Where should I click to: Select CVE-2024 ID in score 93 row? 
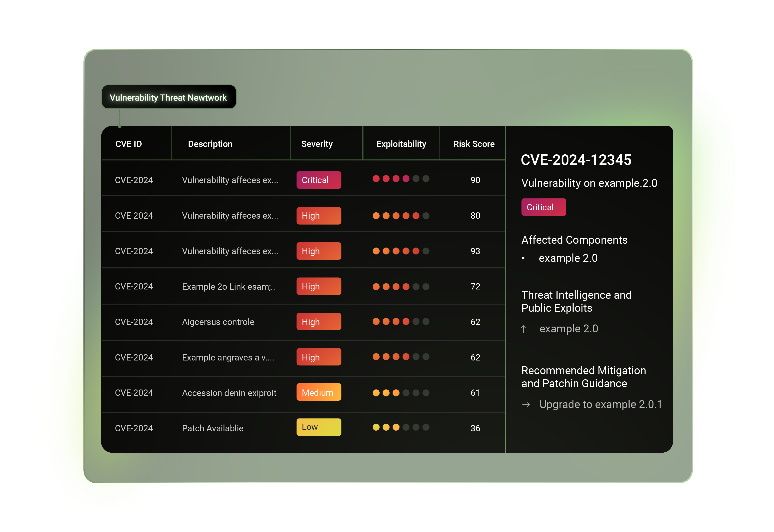(x=134, y=251)
